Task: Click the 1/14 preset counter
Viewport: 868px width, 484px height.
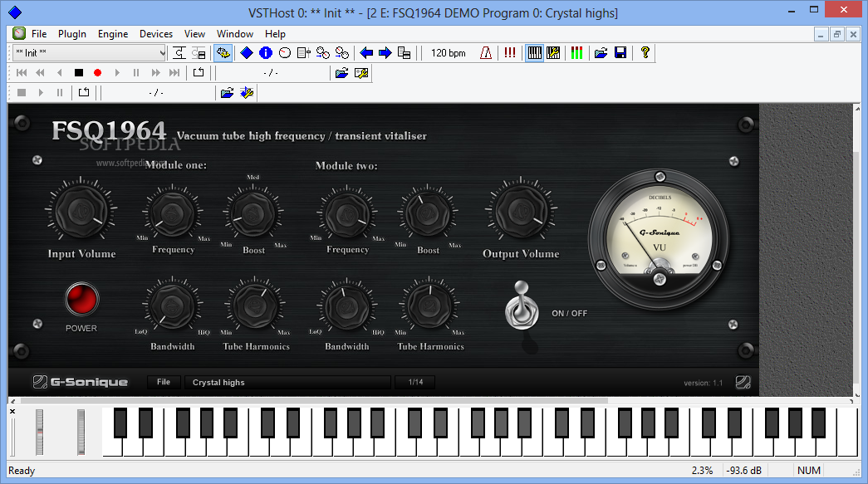Action: point(415,382)
